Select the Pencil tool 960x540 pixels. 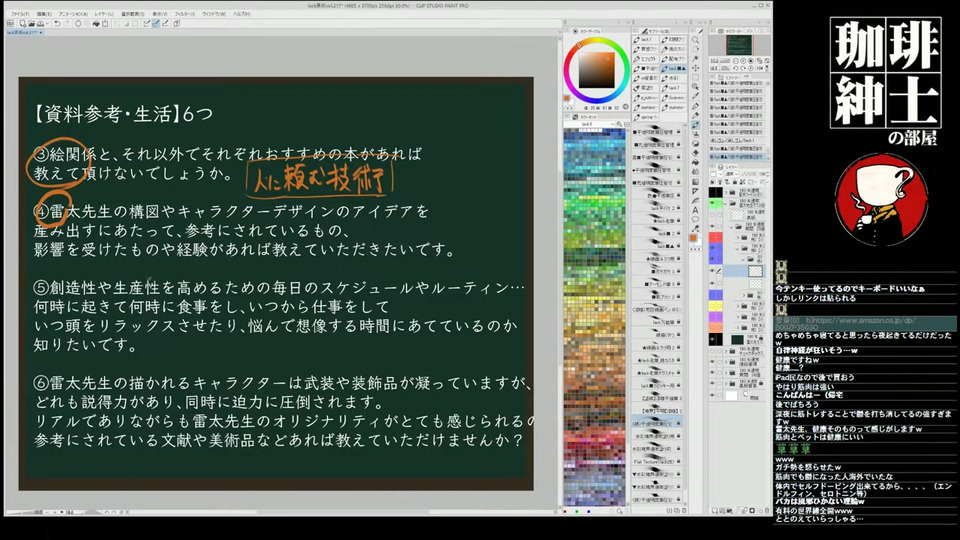[x=695, y=115]
